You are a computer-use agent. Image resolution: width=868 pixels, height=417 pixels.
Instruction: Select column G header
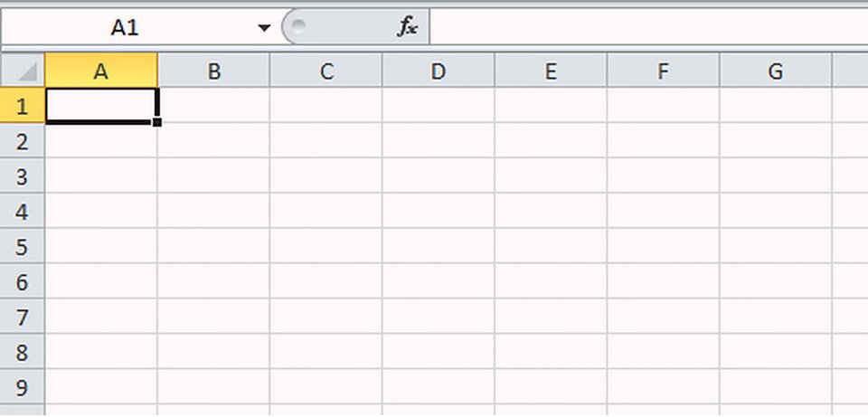click(x=776, y=71)
